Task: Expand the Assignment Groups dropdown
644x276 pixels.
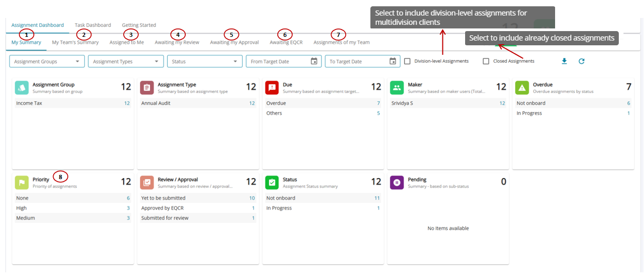Action: 47,62
